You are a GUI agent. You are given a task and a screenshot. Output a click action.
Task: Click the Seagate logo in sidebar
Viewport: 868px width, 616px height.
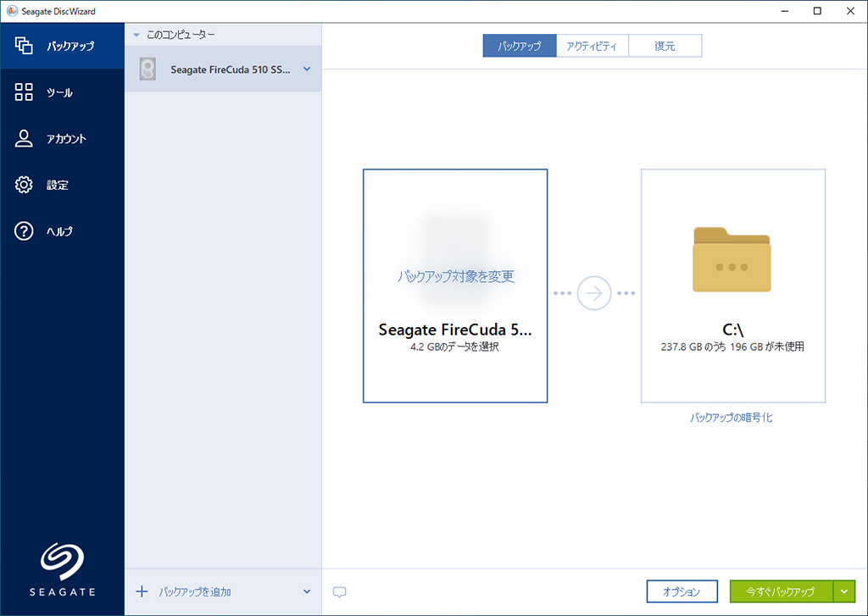(62, 569)
